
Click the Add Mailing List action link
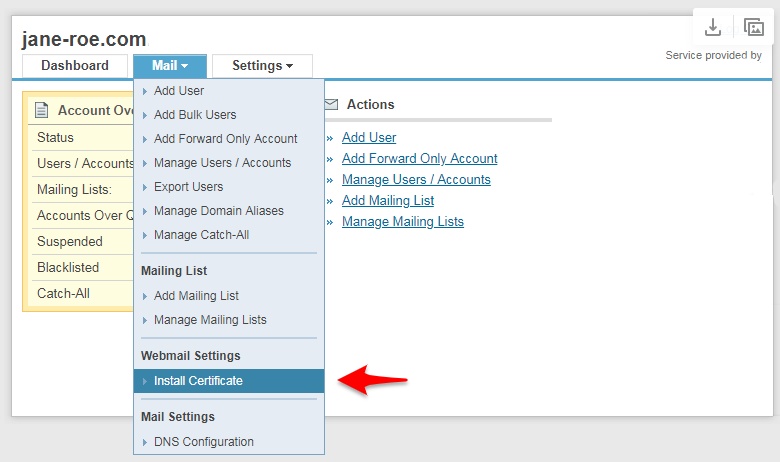[x=388, y=201]
